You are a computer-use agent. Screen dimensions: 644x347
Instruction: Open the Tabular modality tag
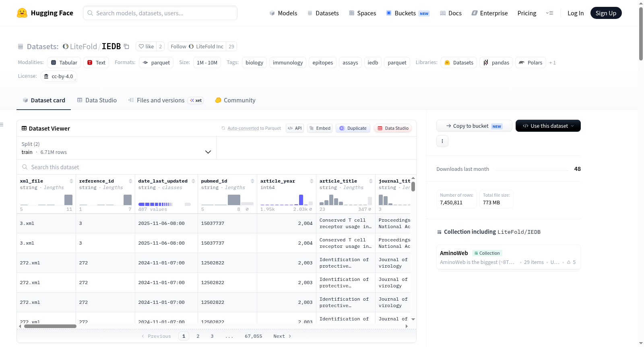tap(64, 62)
